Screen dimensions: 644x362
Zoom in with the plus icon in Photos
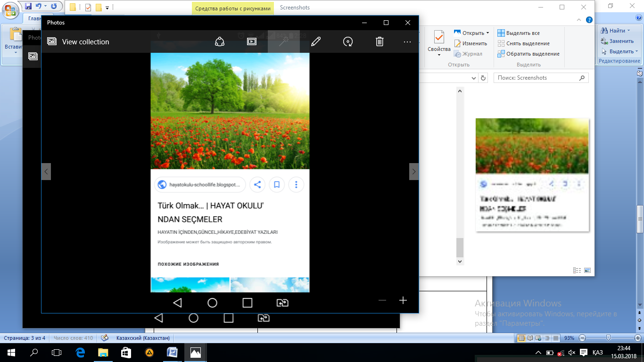pyautogui.click(x=403, y=300)
